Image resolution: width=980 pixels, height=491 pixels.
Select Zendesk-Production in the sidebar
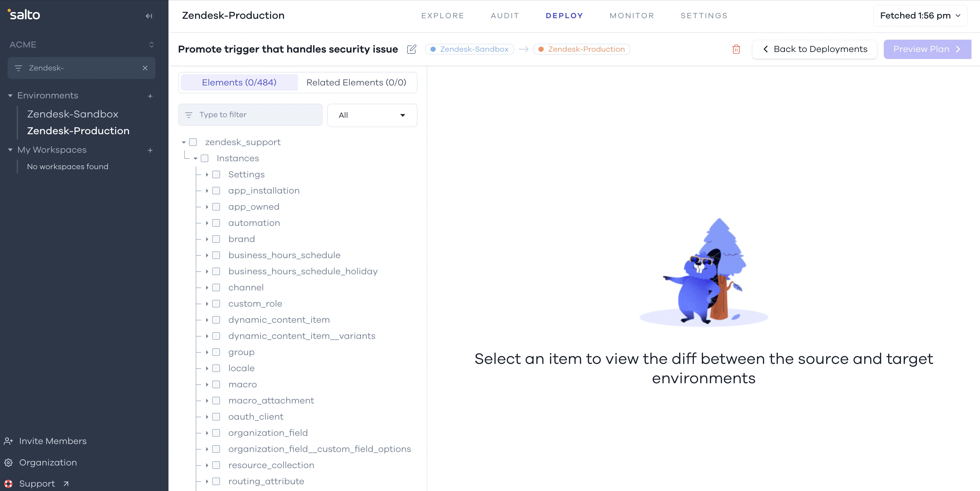pos(78,131)
